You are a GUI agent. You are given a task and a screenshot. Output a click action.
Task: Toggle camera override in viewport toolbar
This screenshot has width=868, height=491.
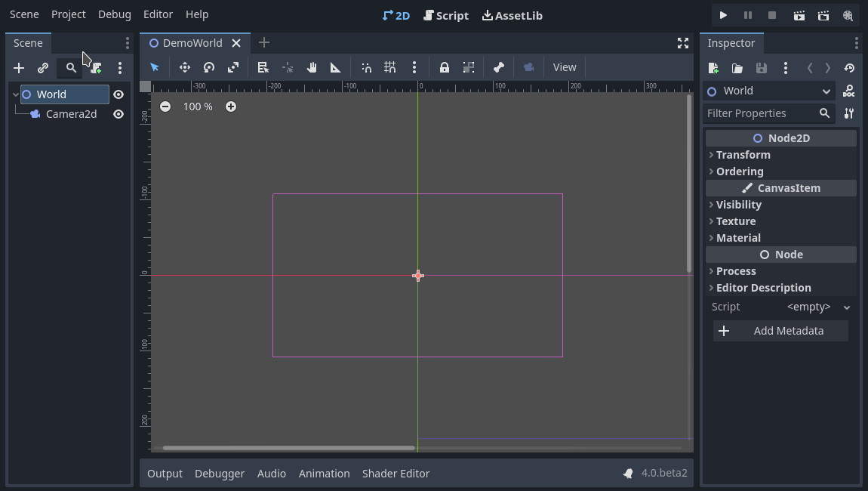pos(528,67)
